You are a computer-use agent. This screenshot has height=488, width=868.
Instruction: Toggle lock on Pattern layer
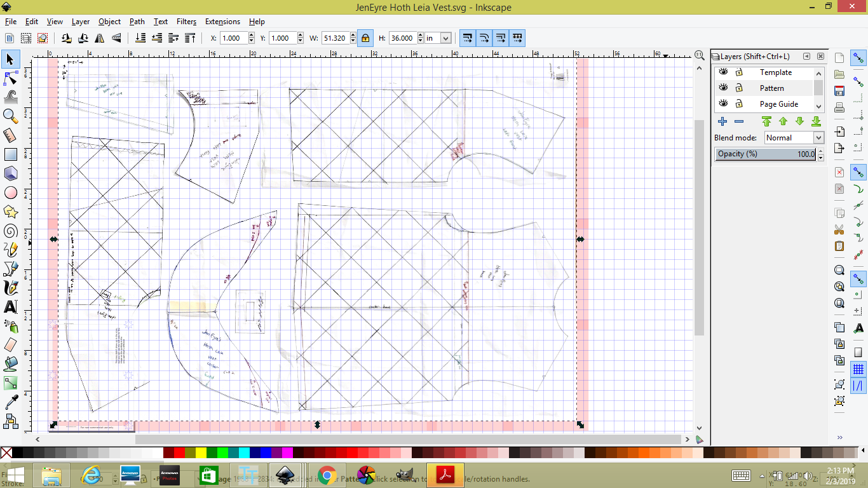coord(739,88)
